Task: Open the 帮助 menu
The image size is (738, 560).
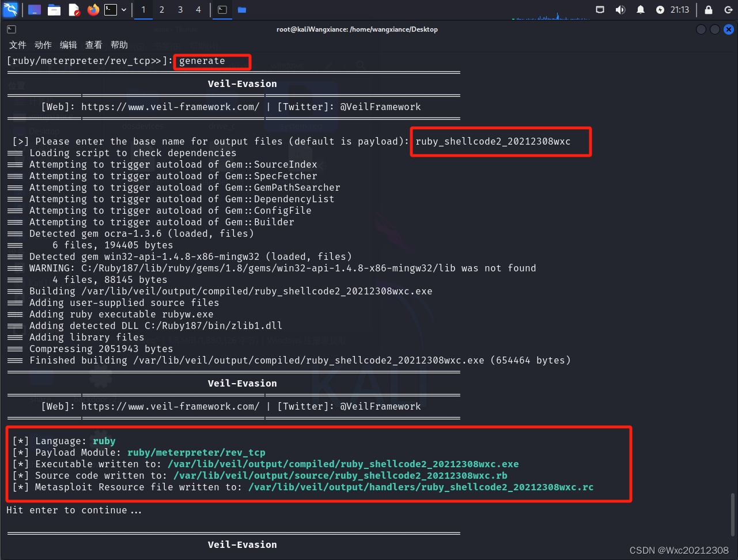Action: [x=119, y=45]
